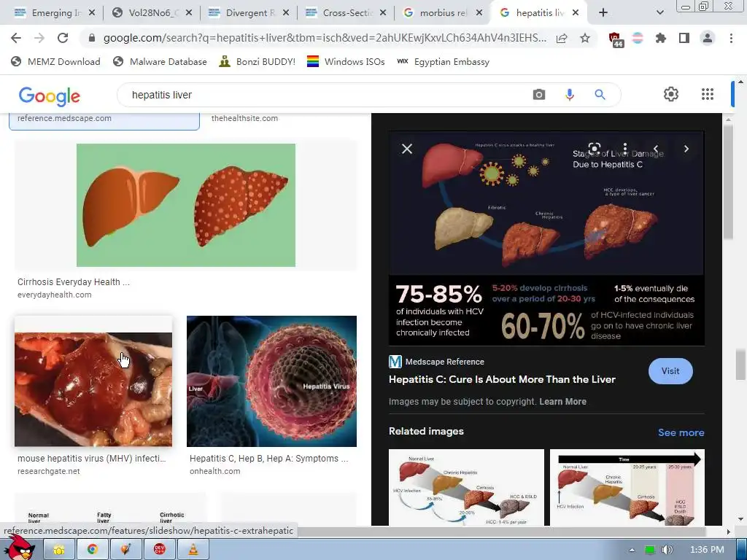Viewport: 747px width, 560px height.
Task: Show hidden system tray icons
Action: (x=632, y=550)
